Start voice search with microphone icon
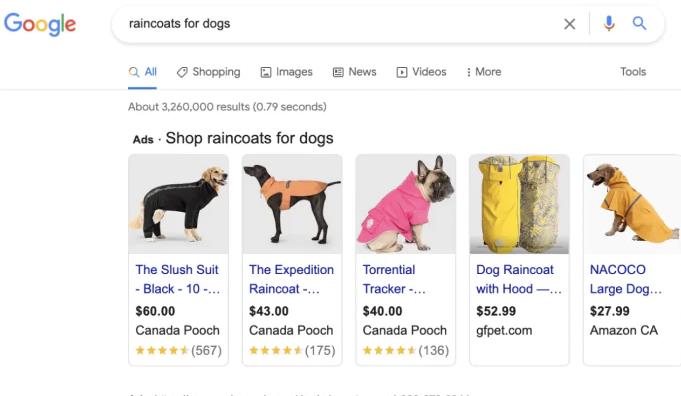Viewport: 681px width, 396px height. pos(609,23)
